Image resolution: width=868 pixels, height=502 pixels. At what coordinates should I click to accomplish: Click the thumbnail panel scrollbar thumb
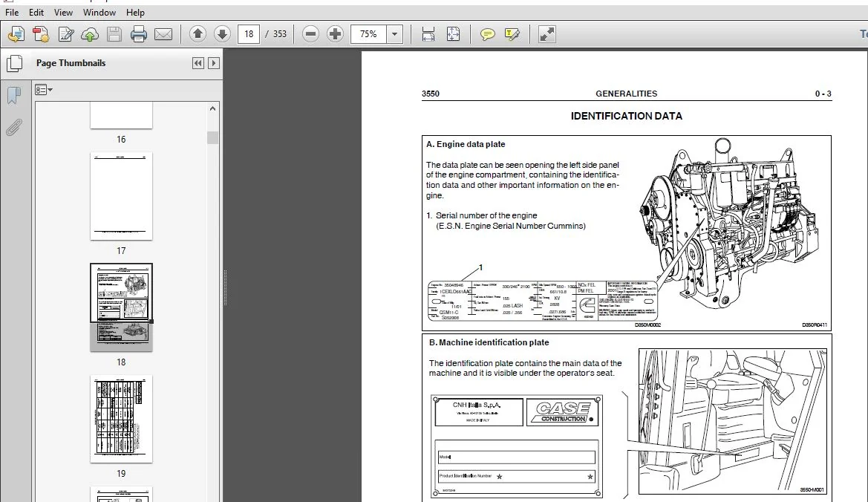point(212,137)
